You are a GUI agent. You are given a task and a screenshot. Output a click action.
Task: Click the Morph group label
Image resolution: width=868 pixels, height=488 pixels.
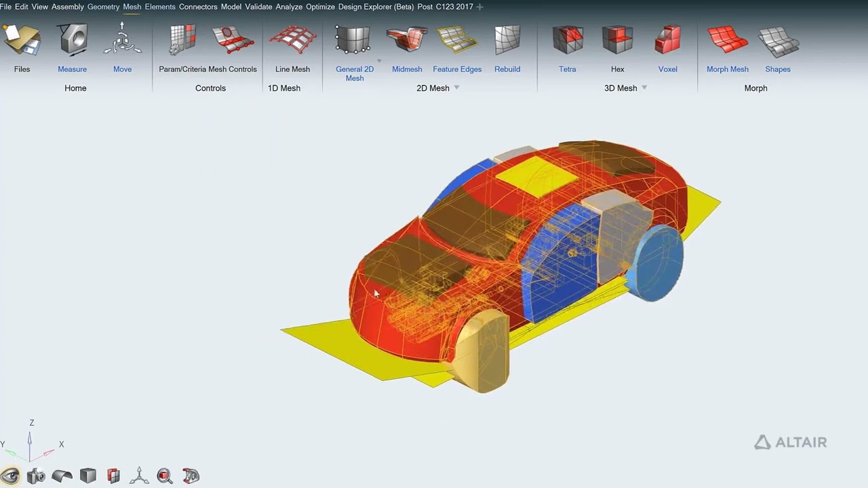[x=755, y=88]
